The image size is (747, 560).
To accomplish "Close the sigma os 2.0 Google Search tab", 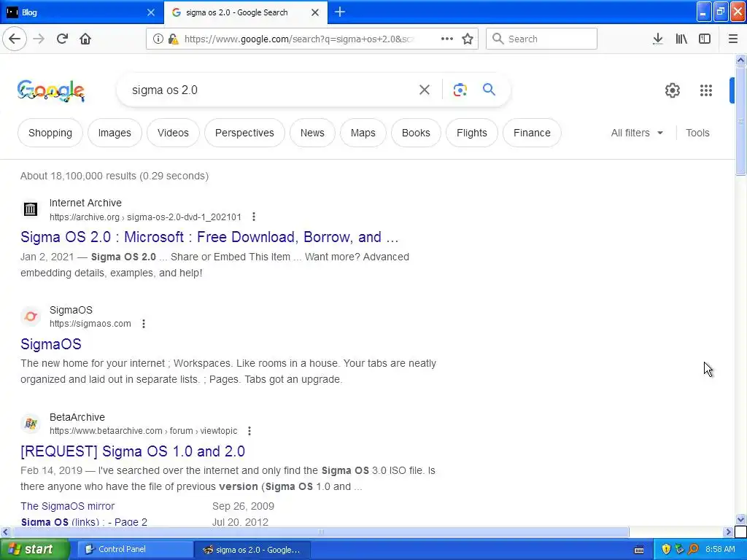I will (x=315, y=12).
